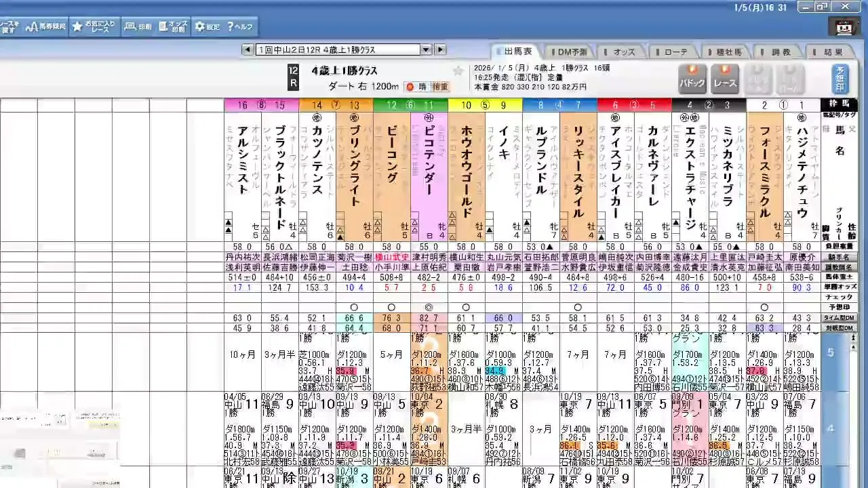Viewport: 868px width, 488px height.
Task: Select horse name ルプランドル
Action: pyautogui.click(x=540, y=161)
